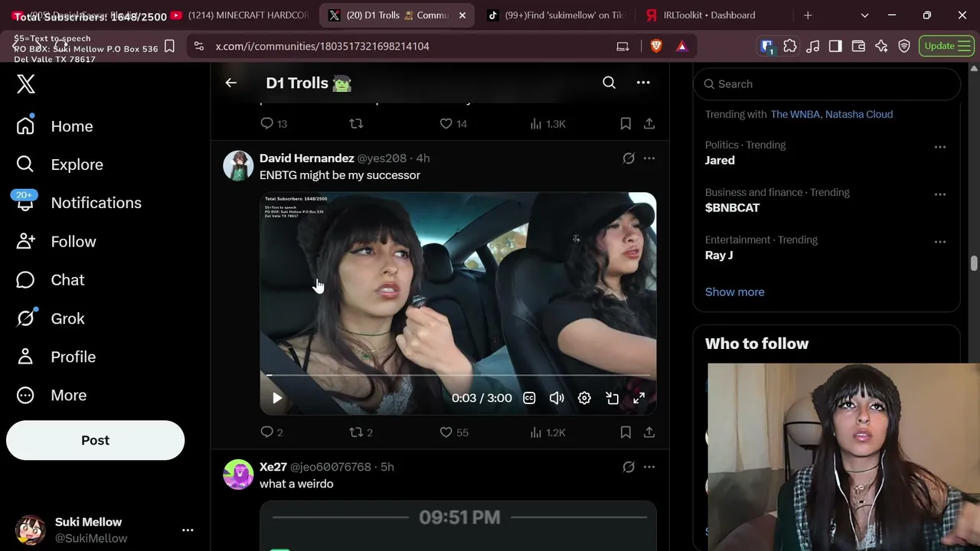The image size is (980, 551).
Task: Share David Hernandez's post
Action: coord(648,432)
